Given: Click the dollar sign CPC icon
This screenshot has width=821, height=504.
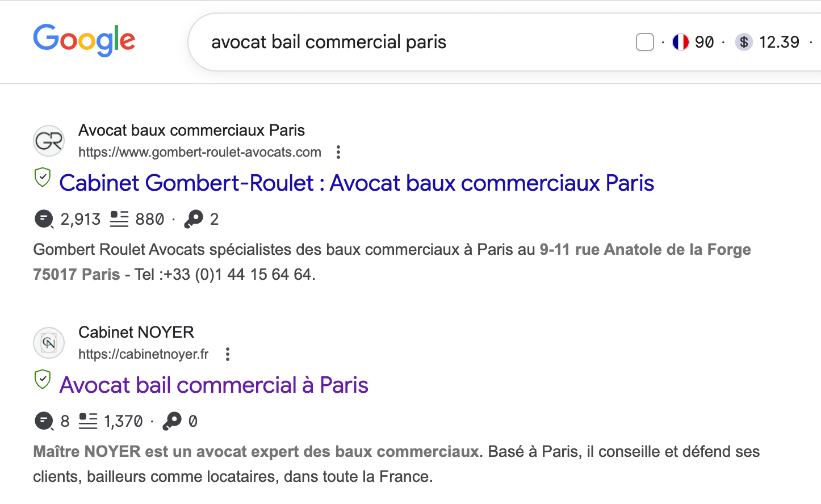Looking at the screenshot, I should (x=744, y=42).
